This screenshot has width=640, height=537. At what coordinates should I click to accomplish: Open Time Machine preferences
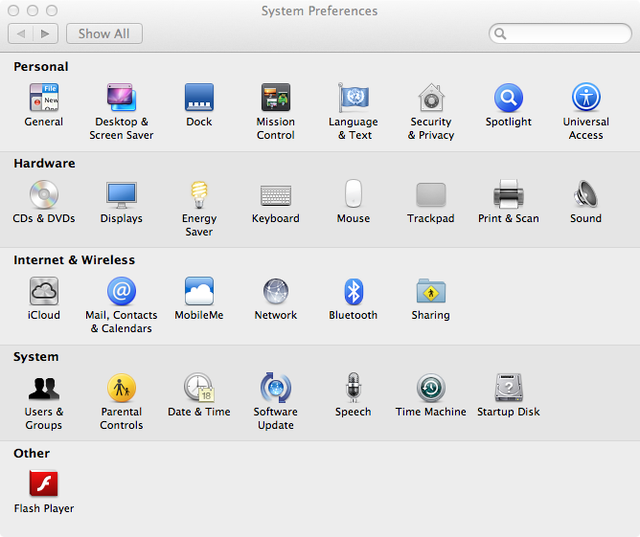(431, 388)
